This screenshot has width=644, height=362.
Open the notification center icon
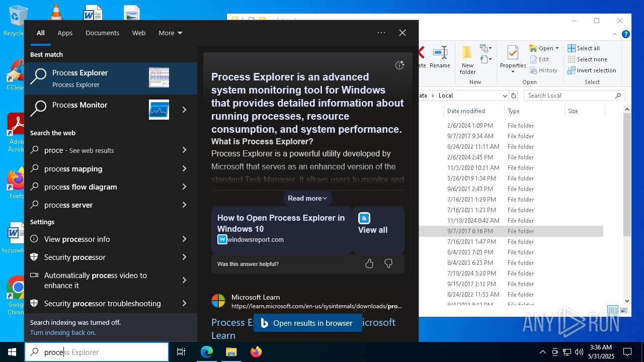click(627, 352)
